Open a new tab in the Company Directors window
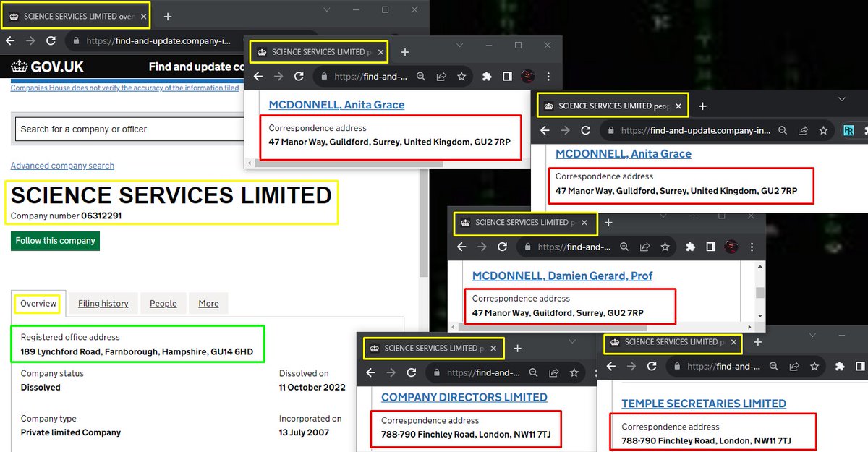Viewport: 868px width, 452px height. (x=517, y=348)
